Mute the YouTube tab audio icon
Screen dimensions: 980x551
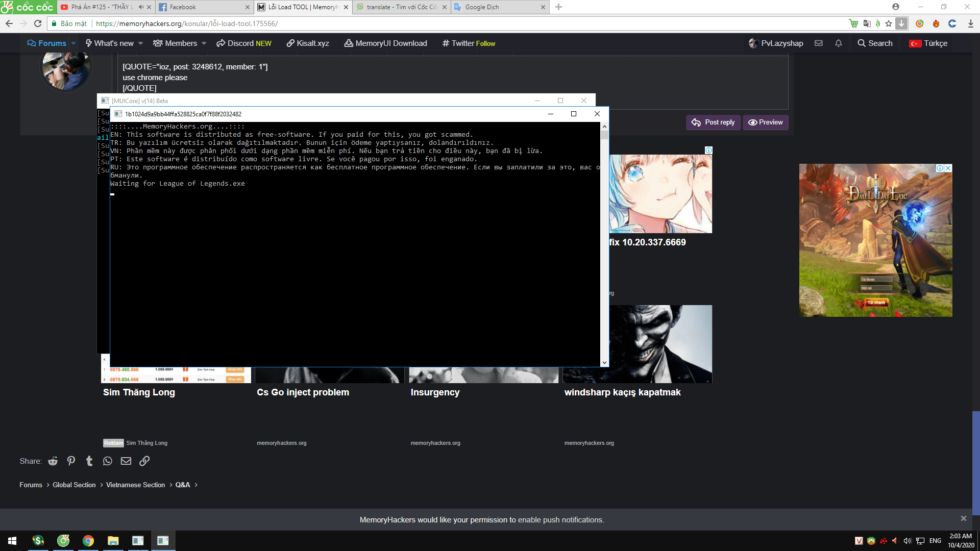[141, 7]
